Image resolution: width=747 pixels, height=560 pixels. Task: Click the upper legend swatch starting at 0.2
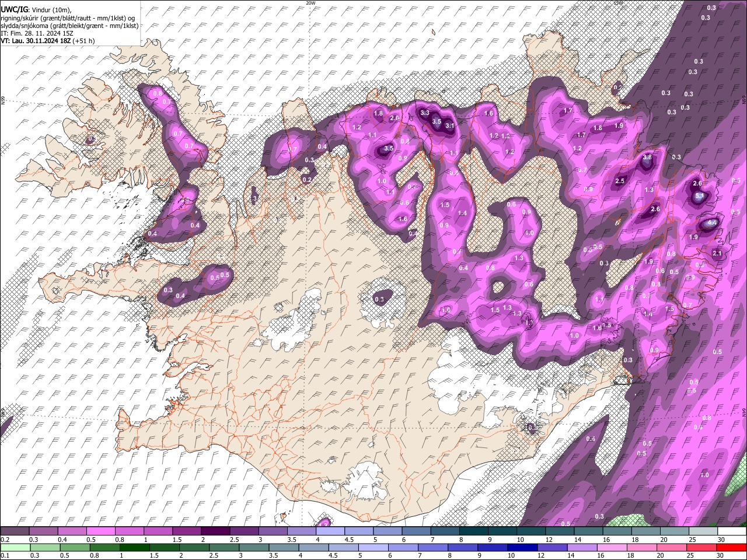(15, 531)
